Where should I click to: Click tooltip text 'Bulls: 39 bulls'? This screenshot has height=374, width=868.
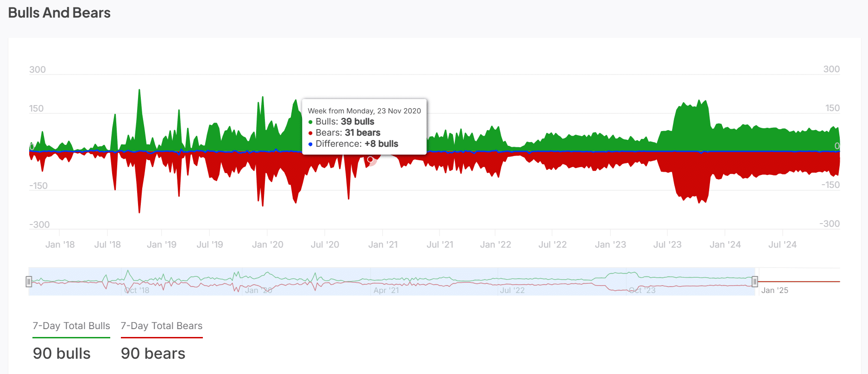point(345,122)
